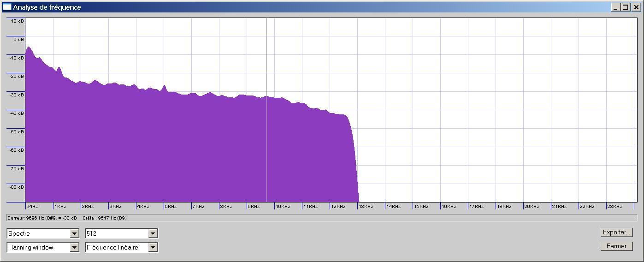The height and width of the screenshot is (262, 644).
Task: Click the 11KHz frequency label
Action: point(310,206)
